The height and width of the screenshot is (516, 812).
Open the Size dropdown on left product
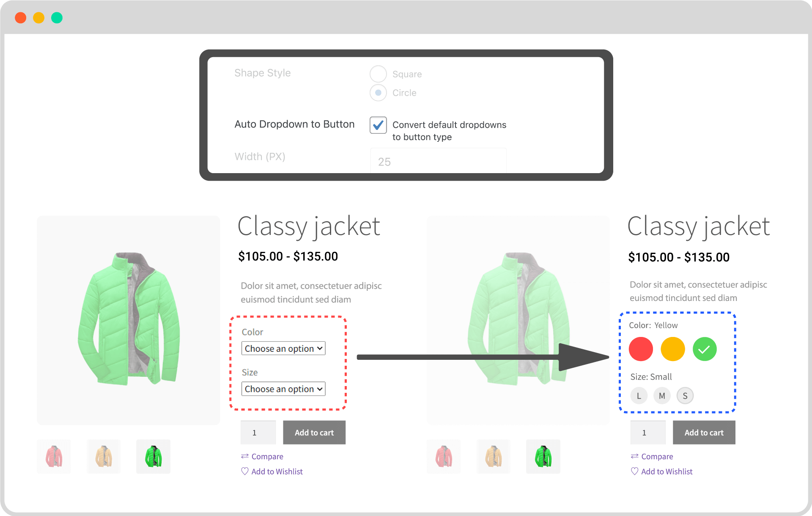(283, 389)
